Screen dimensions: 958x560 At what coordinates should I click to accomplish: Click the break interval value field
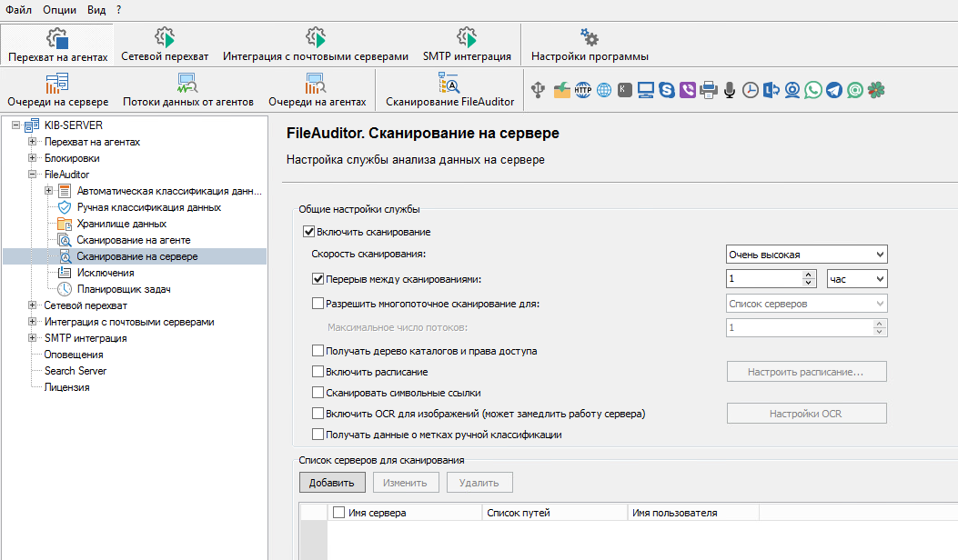click(763, 279)
